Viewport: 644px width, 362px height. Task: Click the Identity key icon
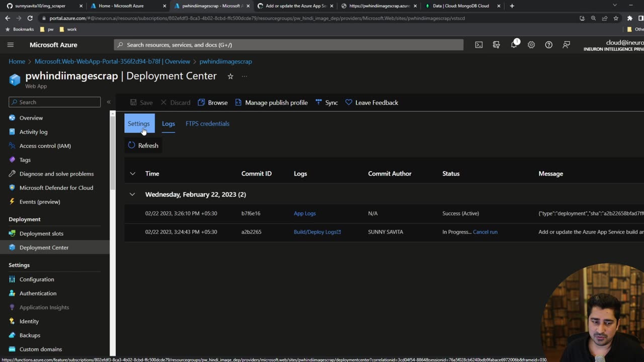pos(12,321)
